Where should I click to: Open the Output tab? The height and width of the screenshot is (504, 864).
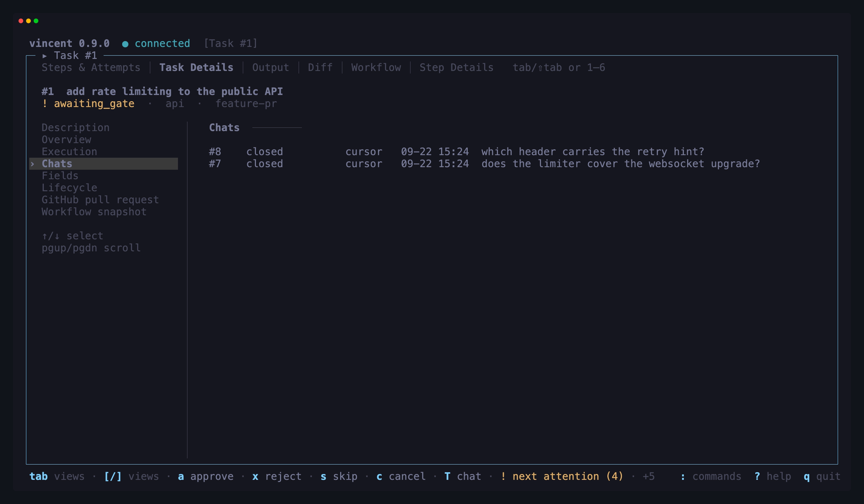point(270,68)
